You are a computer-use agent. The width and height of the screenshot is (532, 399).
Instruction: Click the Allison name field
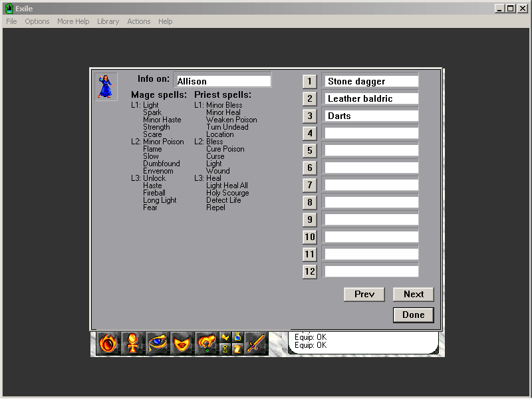[223, 81]
